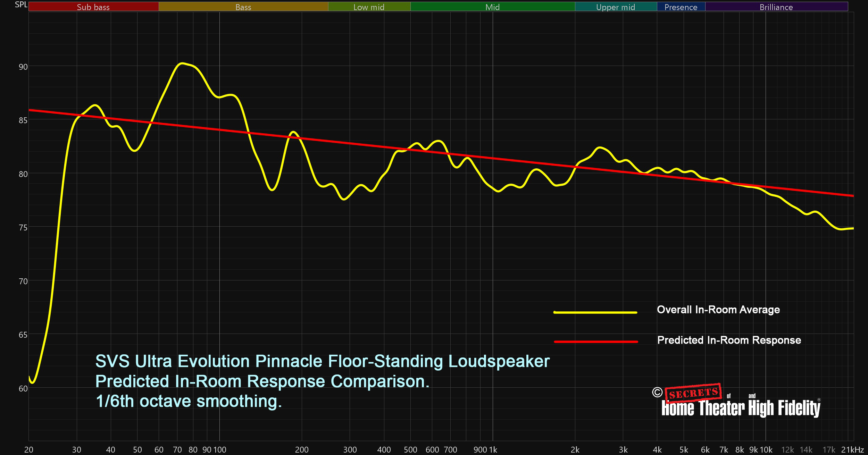
Task: Click the Brilliance band label
Action: [x=776, y=7]
